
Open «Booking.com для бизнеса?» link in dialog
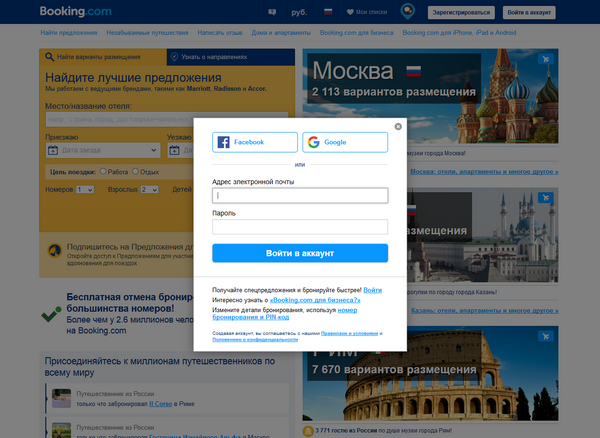315,300
